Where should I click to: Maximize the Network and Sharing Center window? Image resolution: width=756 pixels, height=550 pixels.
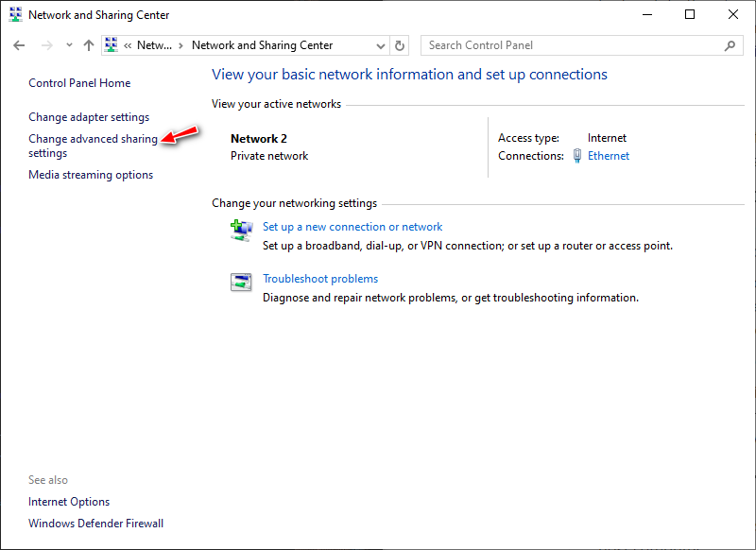click(690, 14)
